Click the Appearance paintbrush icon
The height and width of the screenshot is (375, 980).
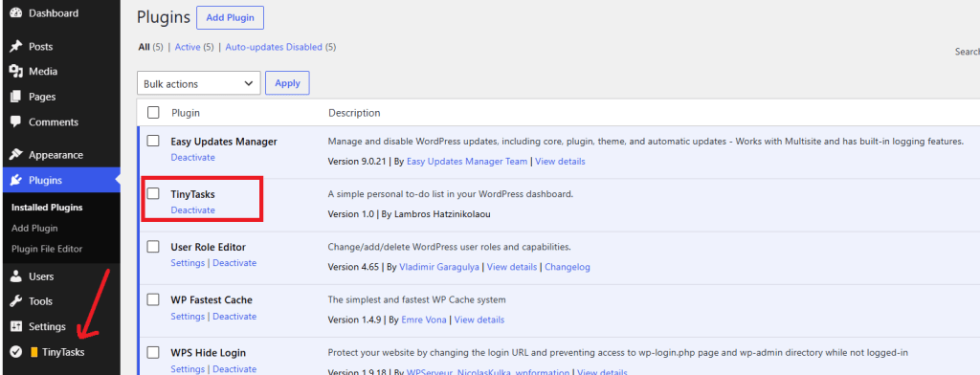pyautogui.click(x=16, y=155)
